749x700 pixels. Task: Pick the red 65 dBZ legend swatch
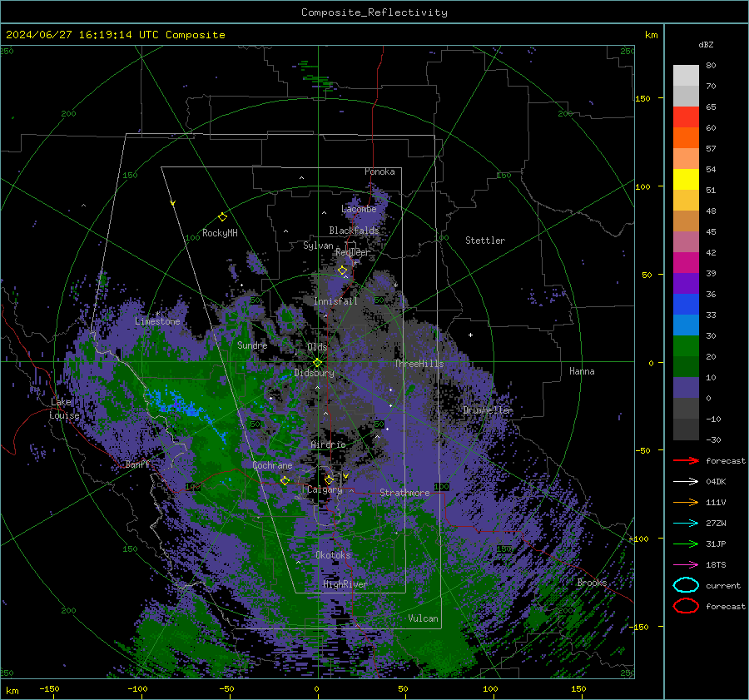(x=686, y=117)
